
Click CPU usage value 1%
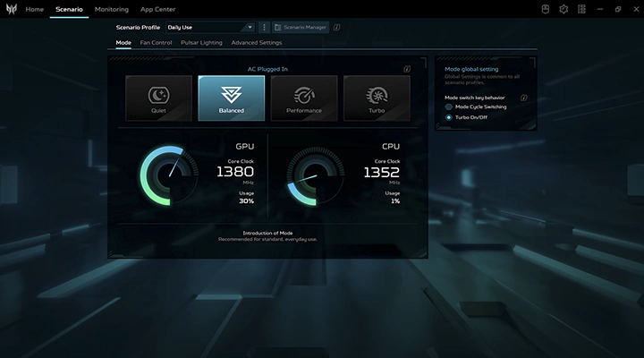[x=395, y=201]
